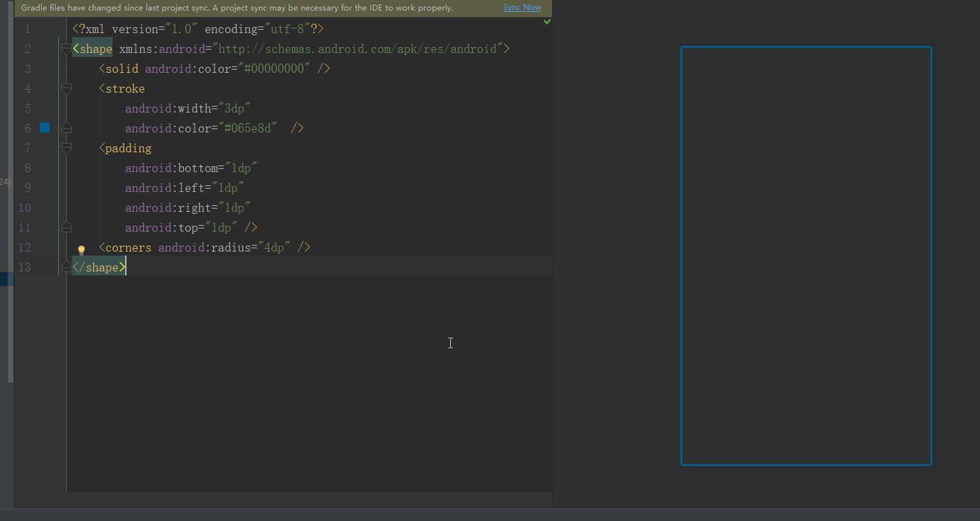Place cursor in the "#00000000" solid color value
Viewport: 980px width, 521px height.
274,69
